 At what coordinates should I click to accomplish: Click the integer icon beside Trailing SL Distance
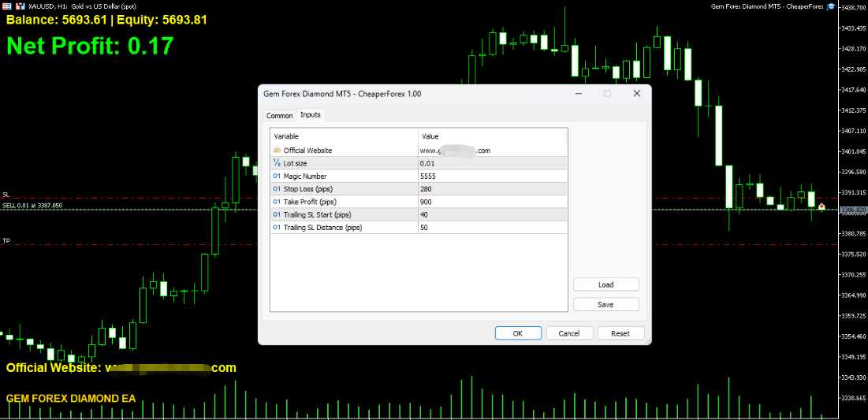point(277,227)
